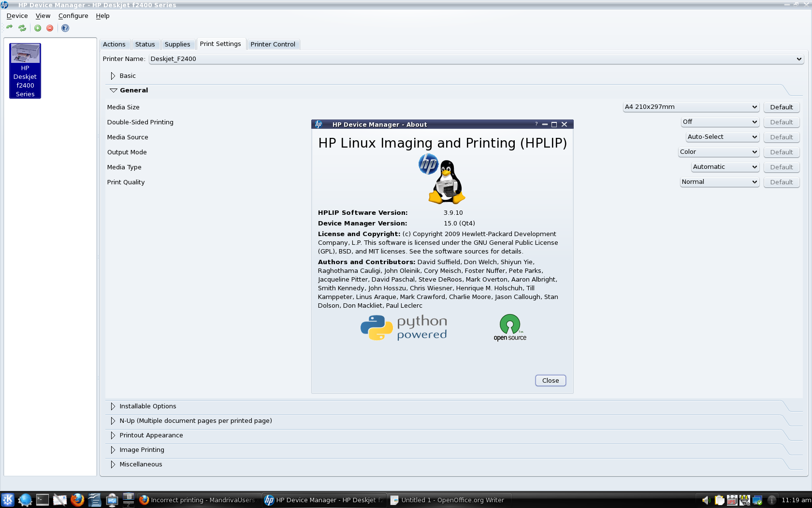
Task: Open the Media Type Automatic dropdown
Action: (x=725, y=167)
